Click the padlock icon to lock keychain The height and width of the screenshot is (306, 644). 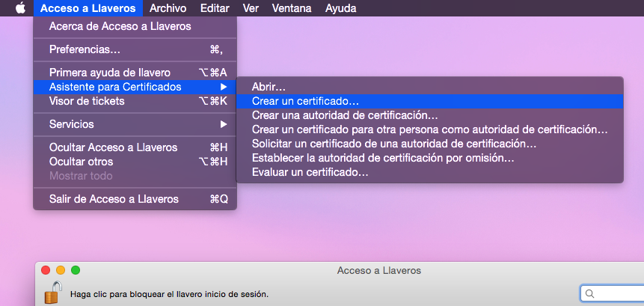click(x=53, y=292)
